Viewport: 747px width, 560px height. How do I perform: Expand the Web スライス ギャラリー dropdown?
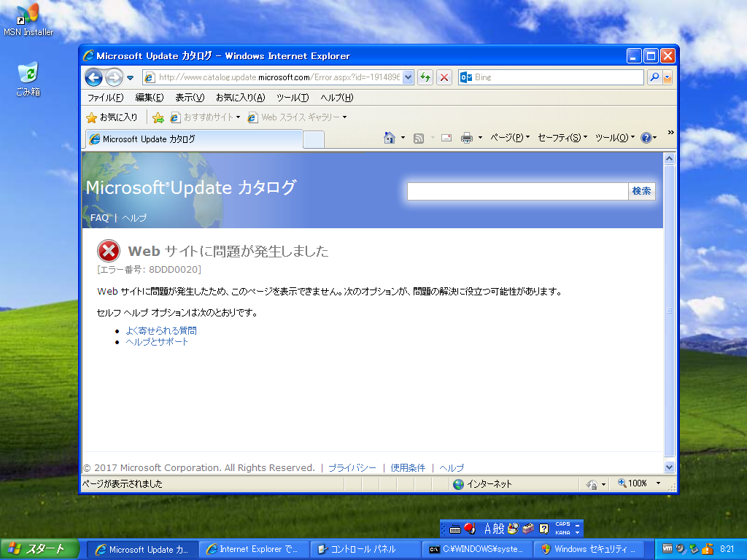[x=344, y=117]
